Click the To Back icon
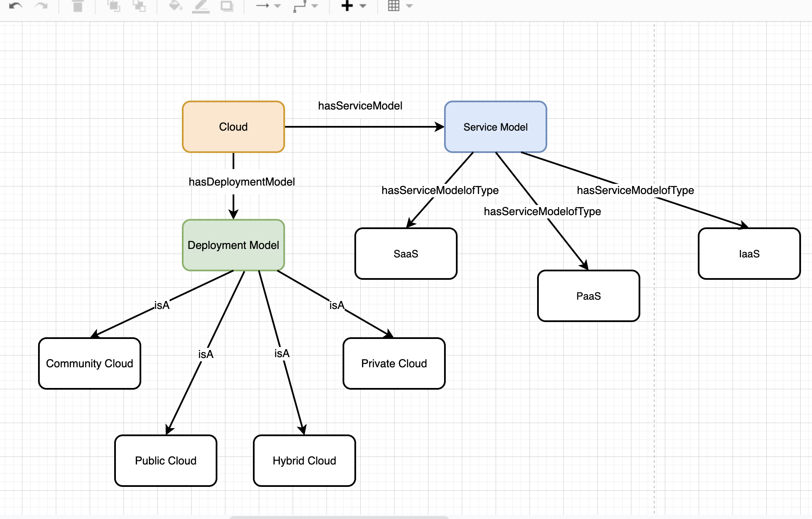812x519 pixels. (139, 6)
